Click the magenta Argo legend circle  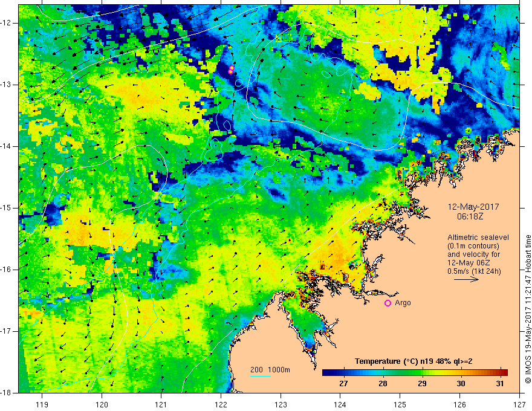388,303
